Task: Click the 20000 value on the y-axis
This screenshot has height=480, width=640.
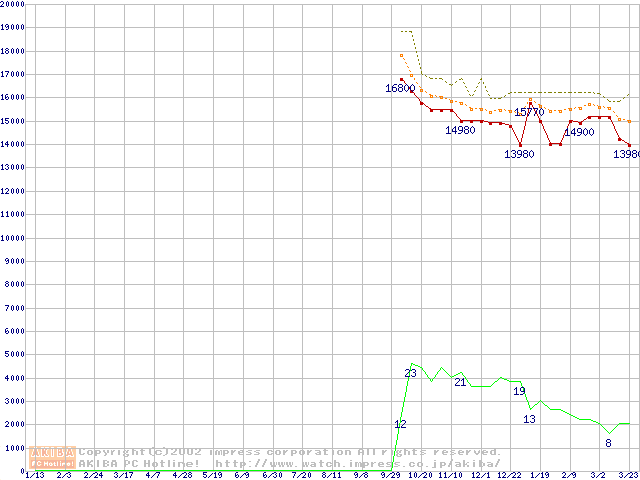Action: [x=13, y=4]
